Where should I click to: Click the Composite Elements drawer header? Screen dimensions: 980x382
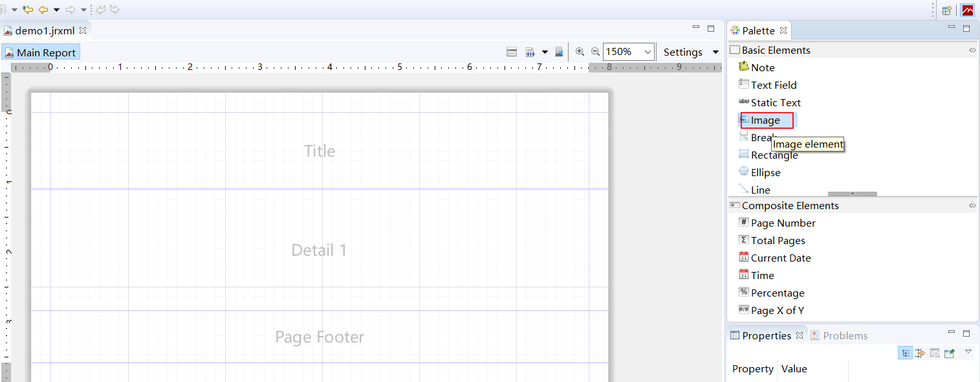point(853,205)
